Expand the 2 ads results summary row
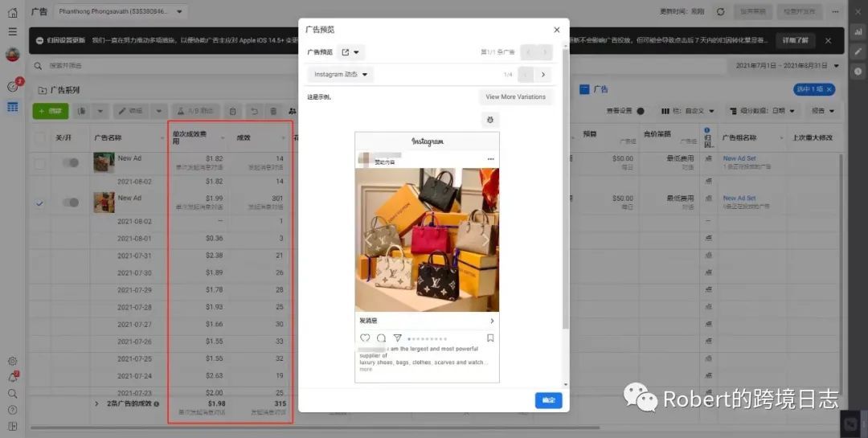Screen dimensions: 868x438 click(x=97, y=403)
